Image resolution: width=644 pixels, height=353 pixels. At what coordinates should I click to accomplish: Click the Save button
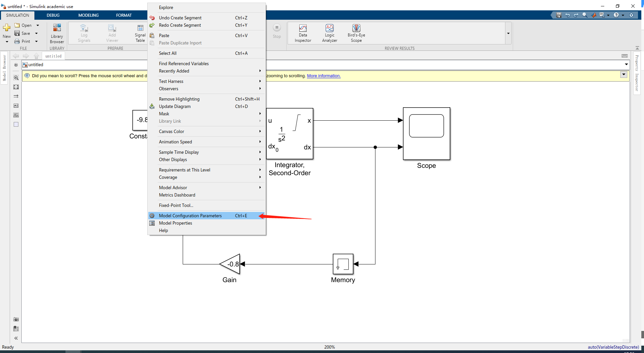[x=24, y=33]
